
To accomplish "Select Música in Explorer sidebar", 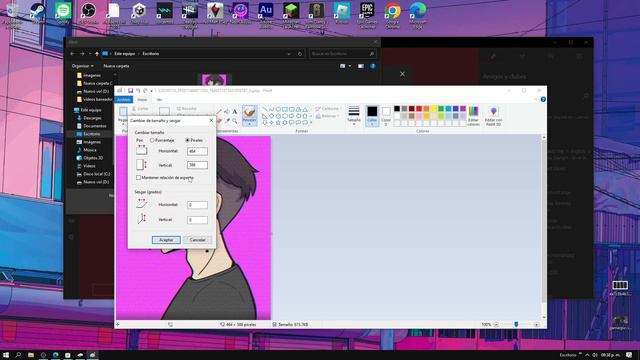I will (x=90, y=150).
